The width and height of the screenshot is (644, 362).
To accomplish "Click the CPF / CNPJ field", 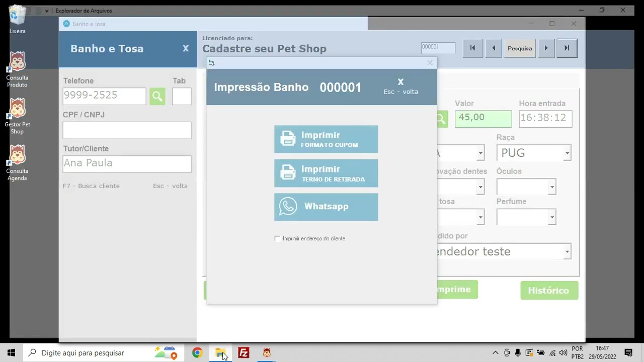I will click(127, 130).
